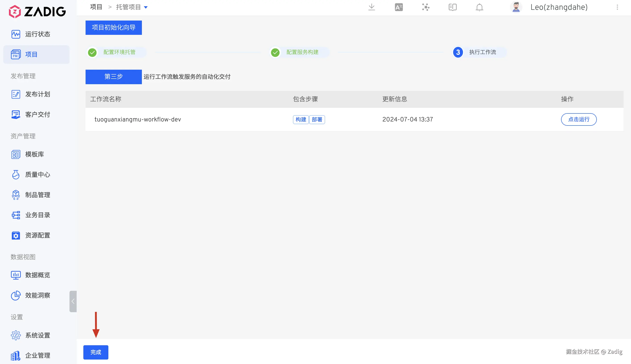631x364 pixels.
Task: Click the 点击运行 button
Action: [578, 119]
